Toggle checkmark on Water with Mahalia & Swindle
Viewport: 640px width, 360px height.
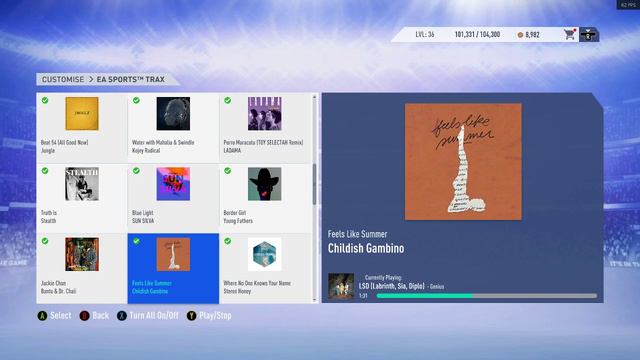pos(136,100)
